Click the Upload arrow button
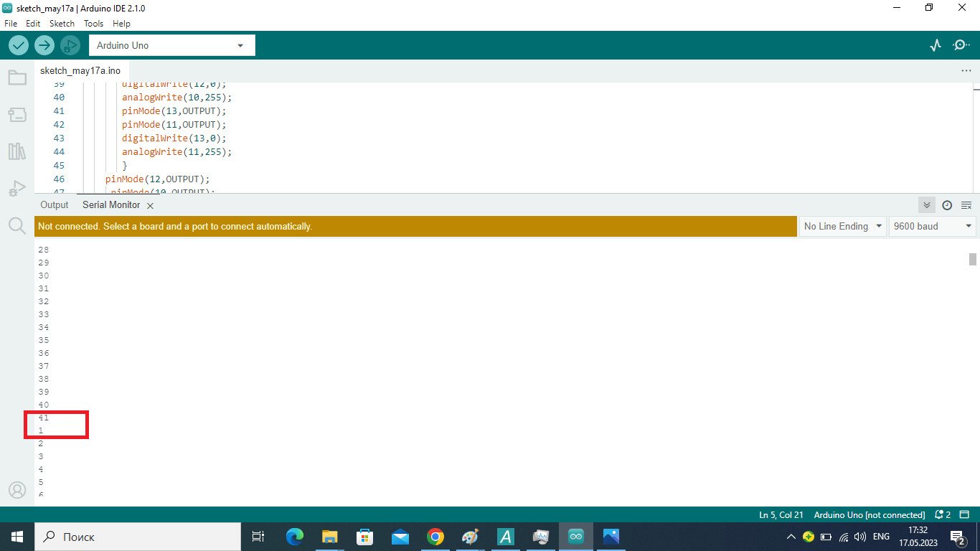Viewport: 980px width, 551px height. (x=44, y=45)
